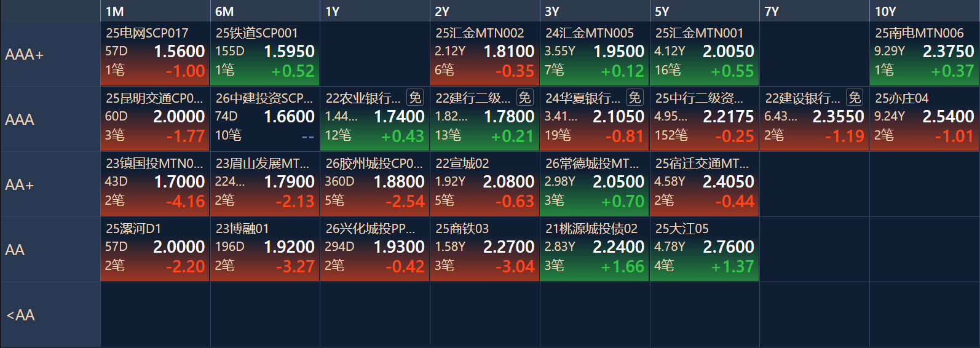Open the 25铁道SCP001 bond cell
The width and height of the screenshot is (980, 348).
tap(265, 53)
